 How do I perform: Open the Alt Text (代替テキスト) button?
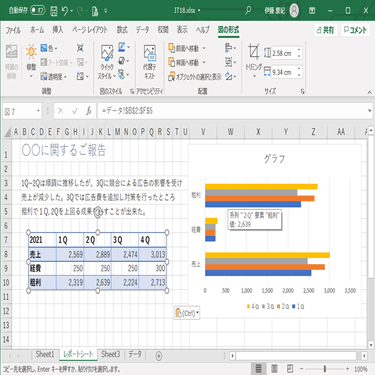tap(150, 62)
